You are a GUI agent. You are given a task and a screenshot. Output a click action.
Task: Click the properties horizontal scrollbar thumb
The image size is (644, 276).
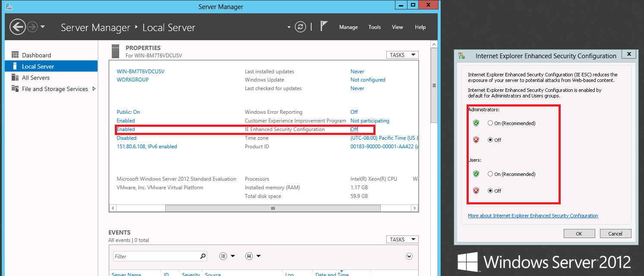273,208
